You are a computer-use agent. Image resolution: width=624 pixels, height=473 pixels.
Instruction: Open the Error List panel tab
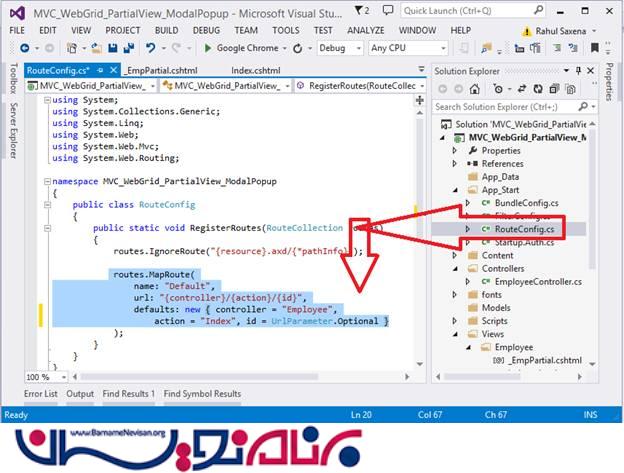pyautogui.click(x=40, y=394)
